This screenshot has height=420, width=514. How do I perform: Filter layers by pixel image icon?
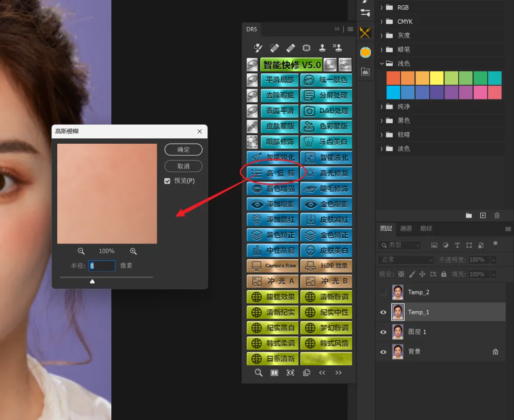pos(434,245)
